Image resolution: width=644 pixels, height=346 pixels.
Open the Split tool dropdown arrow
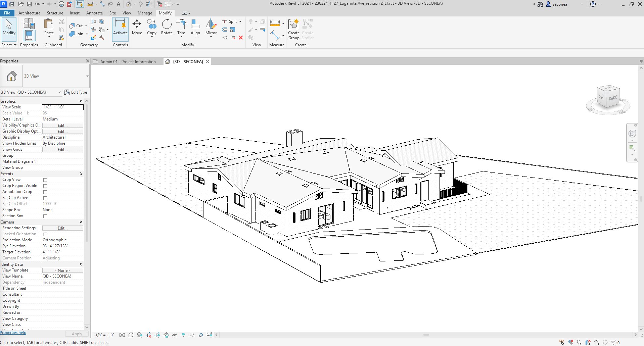240,21
